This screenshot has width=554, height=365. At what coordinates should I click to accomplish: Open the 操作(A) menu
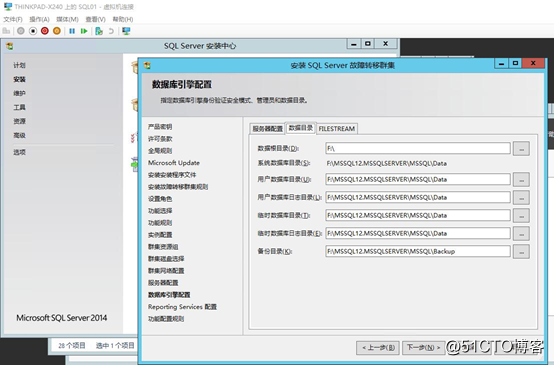coord(39,19)
